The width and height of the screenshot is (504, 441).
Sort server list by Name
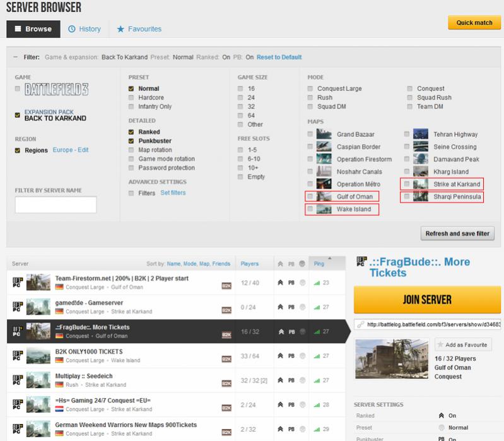point(173,264)
